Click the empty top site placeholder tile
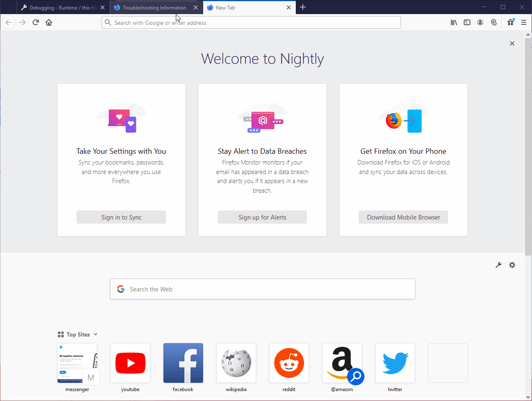This screenshot has height=401, width=532. [x=448, y=363]
